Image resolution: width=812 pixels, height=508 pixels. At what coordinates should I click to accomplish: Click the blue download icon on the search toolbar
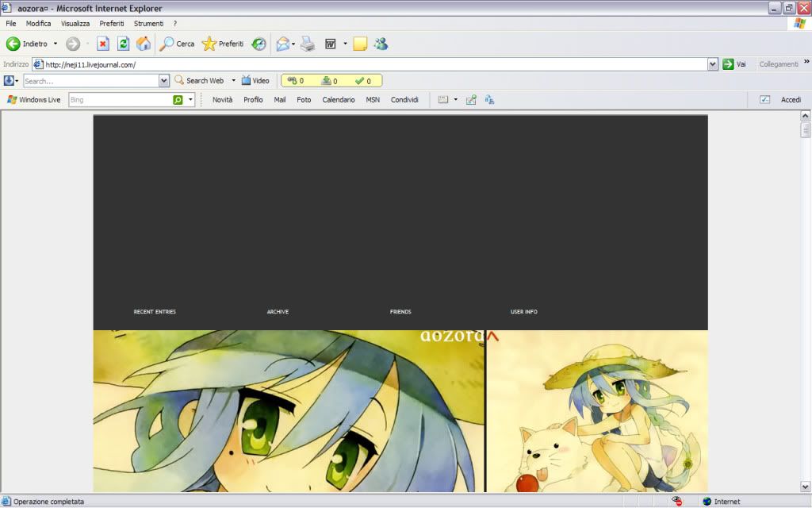8,81
